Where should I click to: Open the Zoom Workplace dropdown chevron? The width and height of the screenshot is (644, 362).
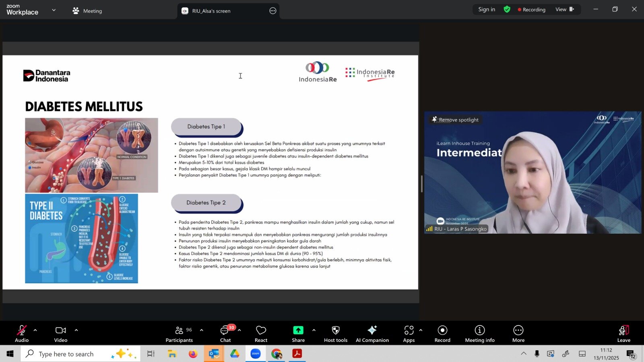pos(54,10)
